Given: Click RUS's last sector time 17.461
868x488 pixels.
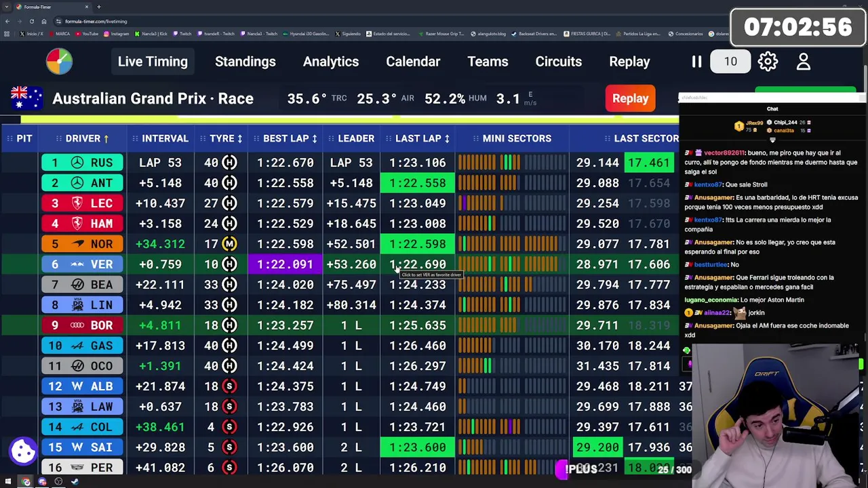Looking at the screenshot, I should click(x=648, y=163).
